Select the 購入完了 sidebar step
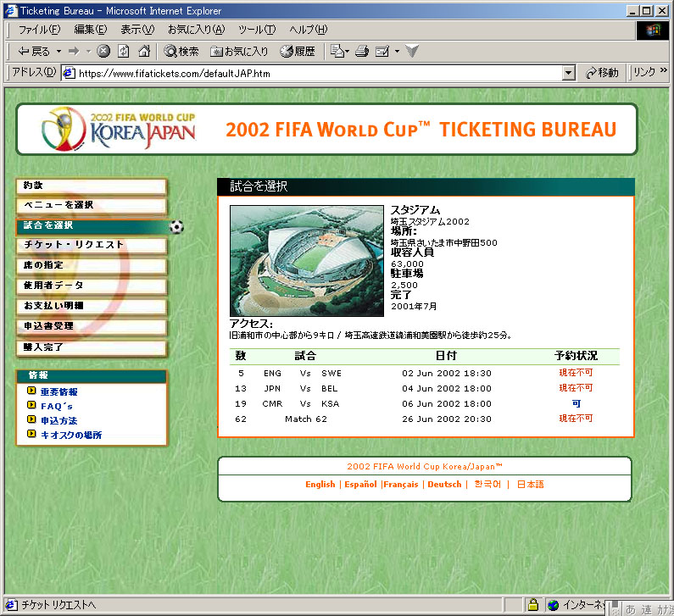674x616 pixels. (x=91, y=347)
